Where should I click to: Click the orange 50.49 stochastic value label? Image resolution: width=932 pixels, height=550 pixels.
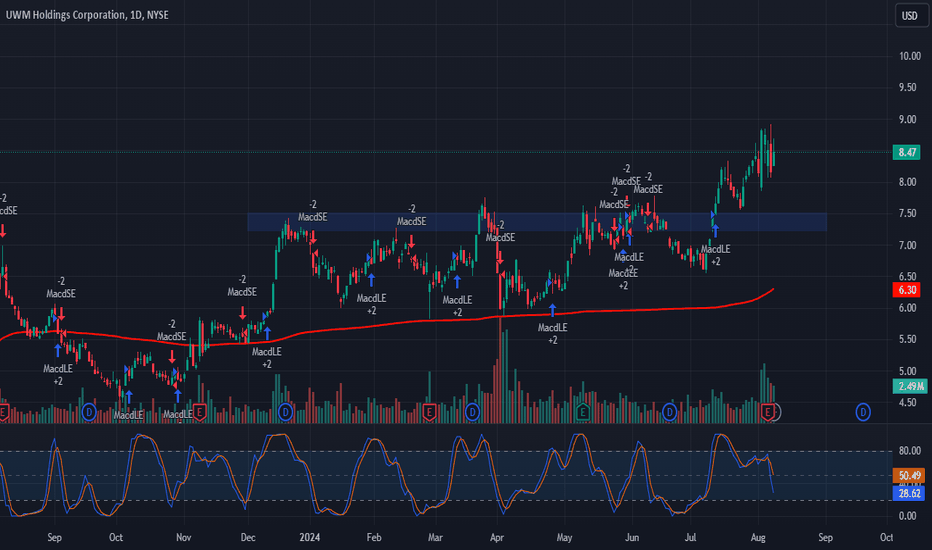(x=909, y=476)
